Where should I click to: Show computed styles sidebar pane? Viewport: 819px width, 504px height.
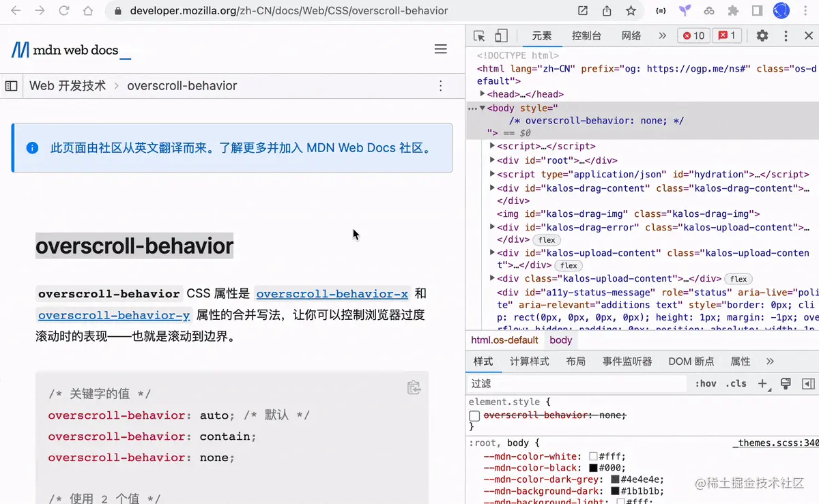(x=808, y=384)
